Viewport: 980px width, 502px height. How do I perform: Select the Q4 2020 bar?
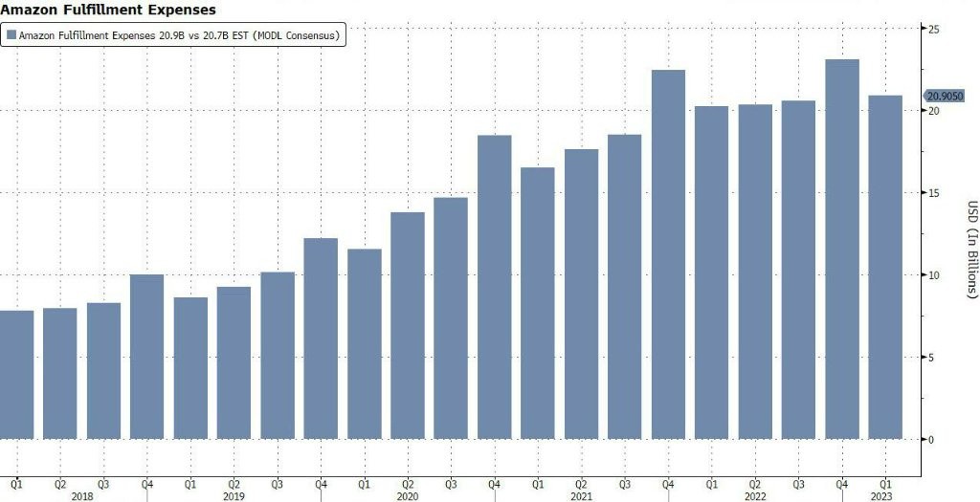point(495,287)
